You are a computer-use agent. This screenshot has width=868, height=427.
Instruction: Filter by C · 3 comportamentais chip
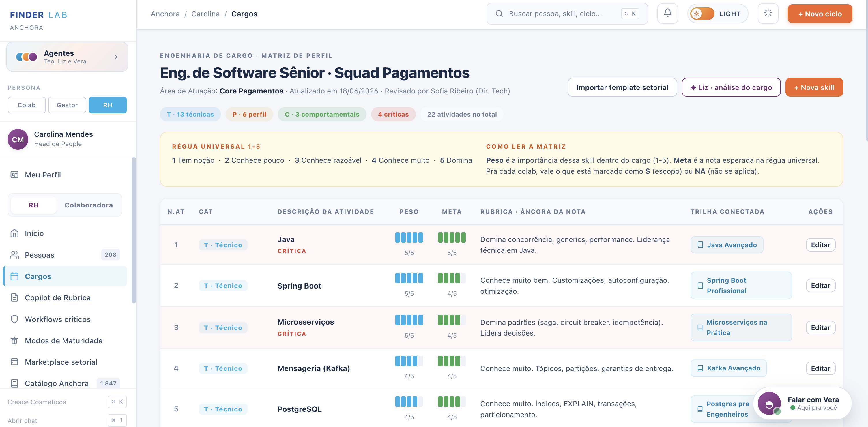(x=322, y=114)
